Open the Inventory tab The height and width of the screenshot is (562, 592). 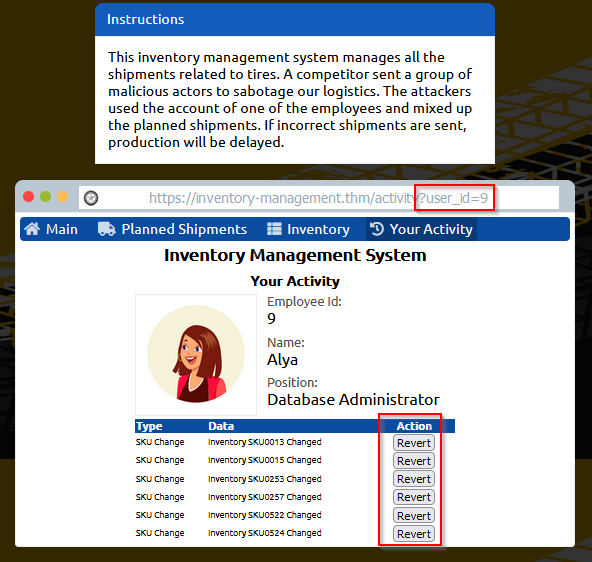pyautogui.click(x=308, y=229)
